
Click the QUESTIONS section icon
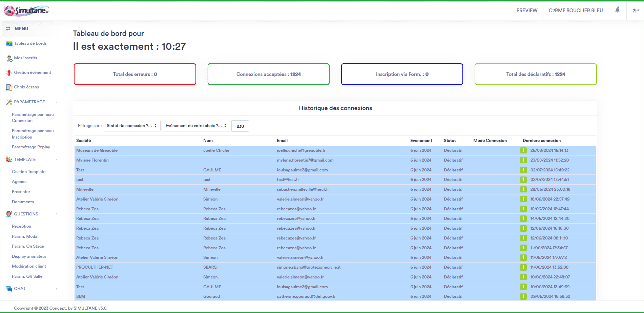tap(8, 214)
